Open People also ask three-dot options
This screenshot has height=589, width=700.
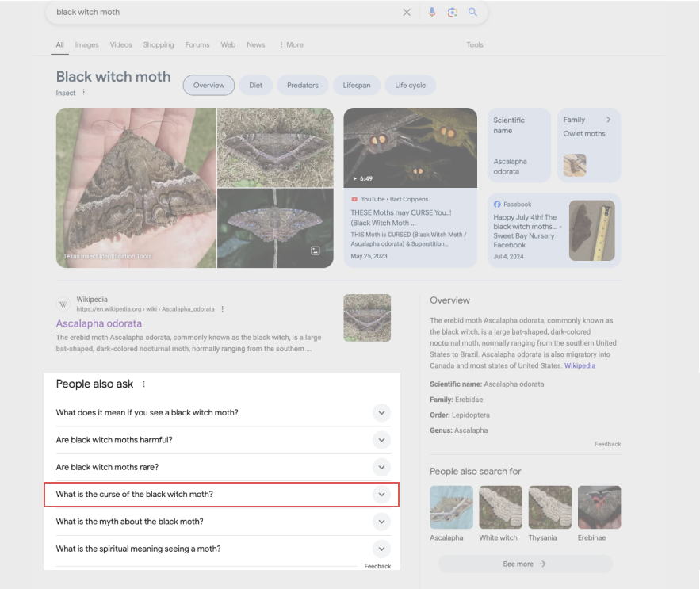[143, 384]
